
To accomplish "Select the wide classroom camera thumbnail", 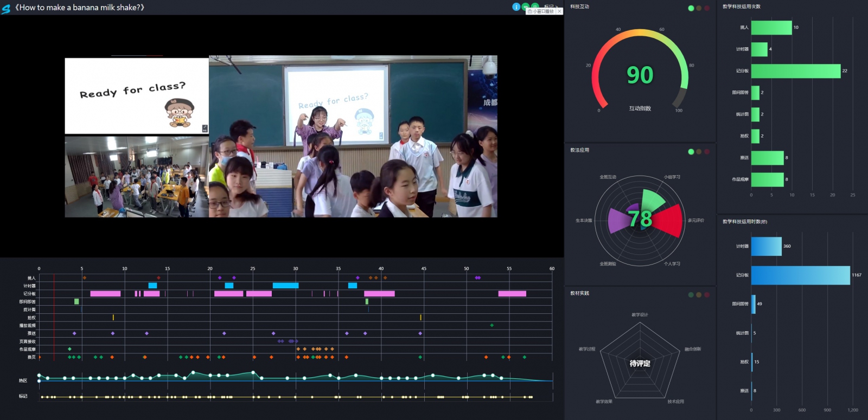I will click(136, 177).
